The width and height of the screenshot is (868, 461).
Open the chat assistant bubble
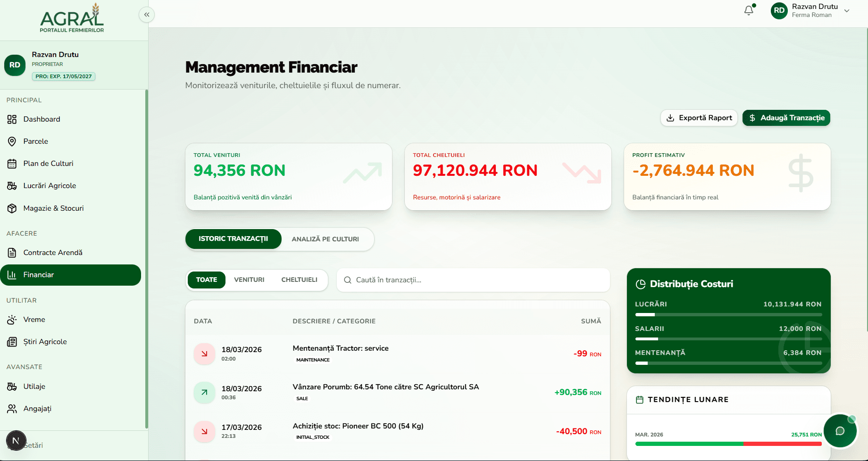840,430
